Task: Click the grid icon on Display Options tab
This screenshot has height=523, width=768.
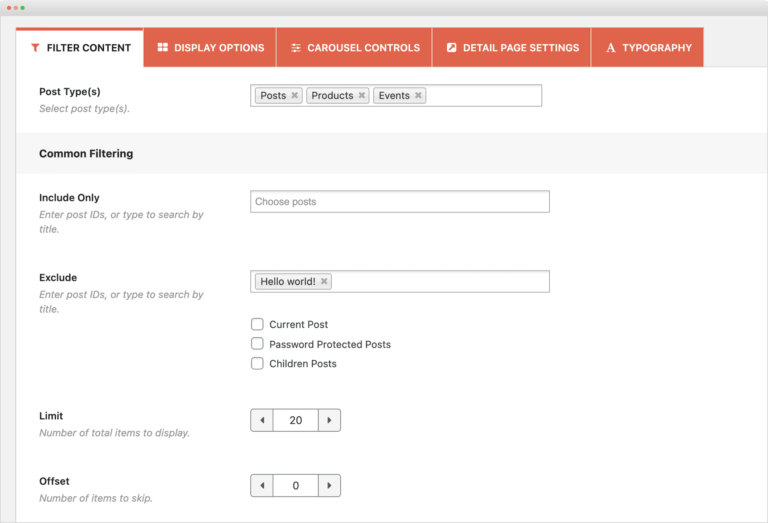Action: tap(162, 48)
